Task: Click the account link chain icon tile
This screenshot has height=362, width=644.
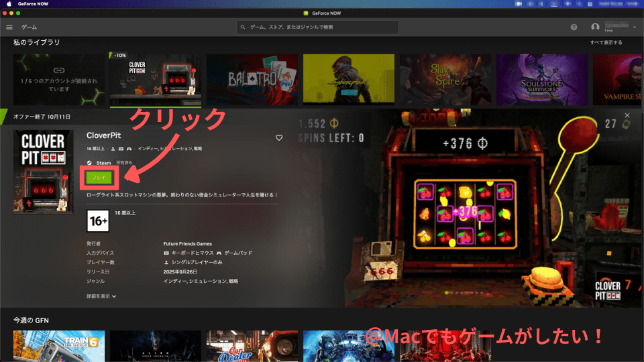Action: click(x=59, y=70)
